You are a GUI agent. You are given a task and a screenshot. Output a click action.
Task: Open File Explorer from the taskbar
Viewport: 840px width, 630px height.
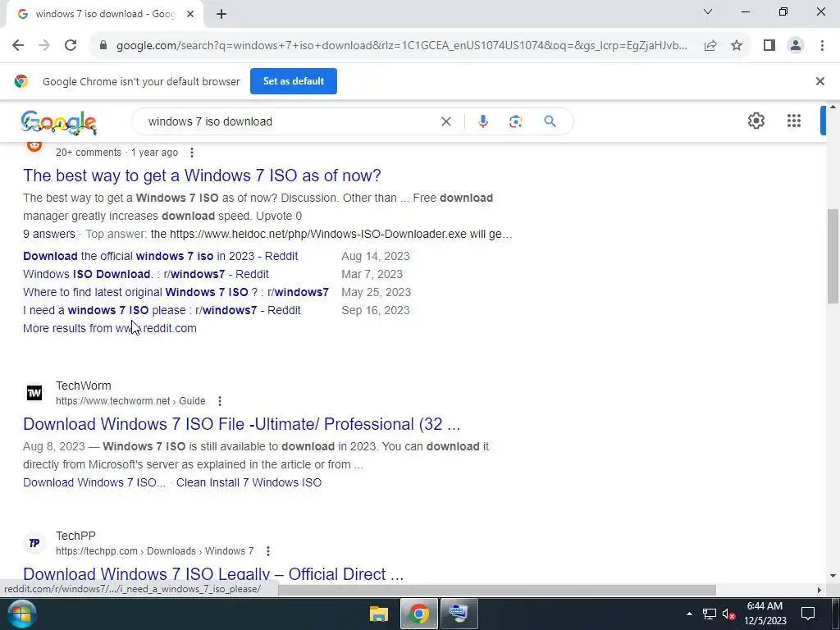(379, 614)
